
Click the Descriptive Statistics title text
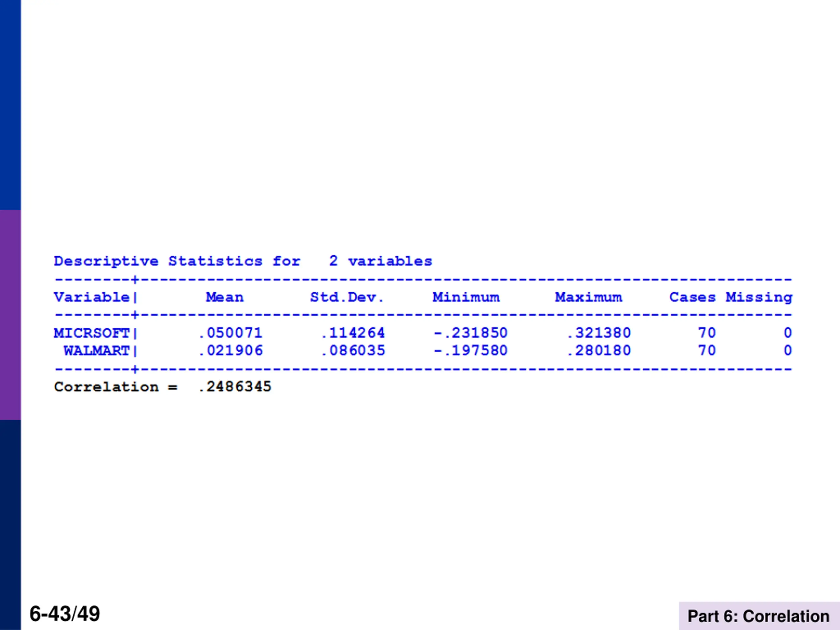click(243, 261)
